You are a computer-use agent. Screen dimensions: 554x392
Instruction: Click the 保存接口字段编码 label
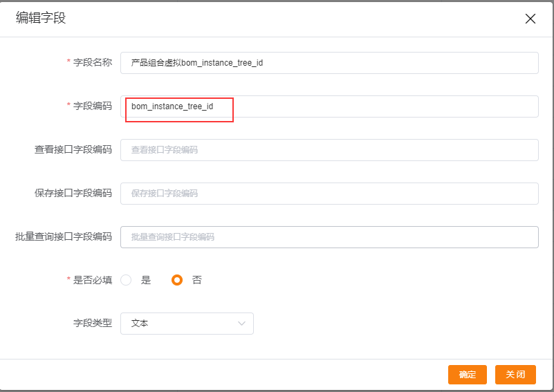click(73, 193)
